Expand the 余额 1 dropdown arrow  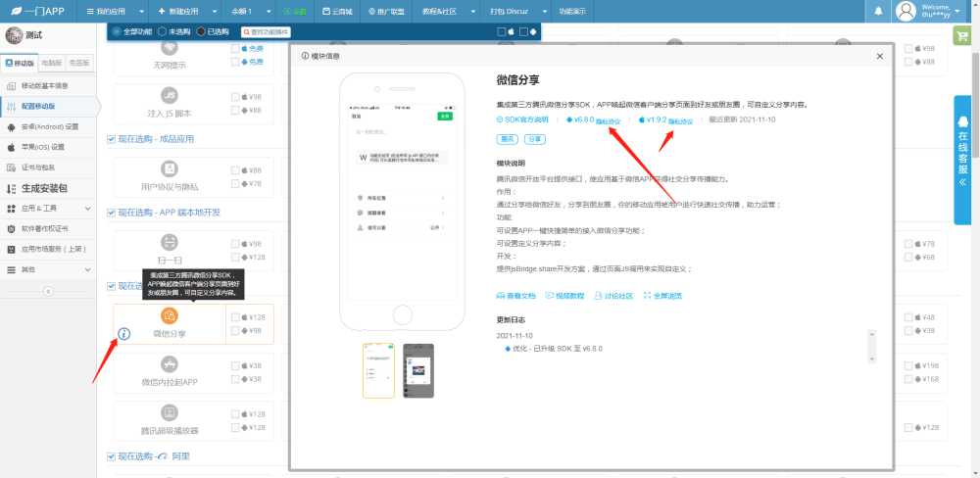(x=268, y=11)
